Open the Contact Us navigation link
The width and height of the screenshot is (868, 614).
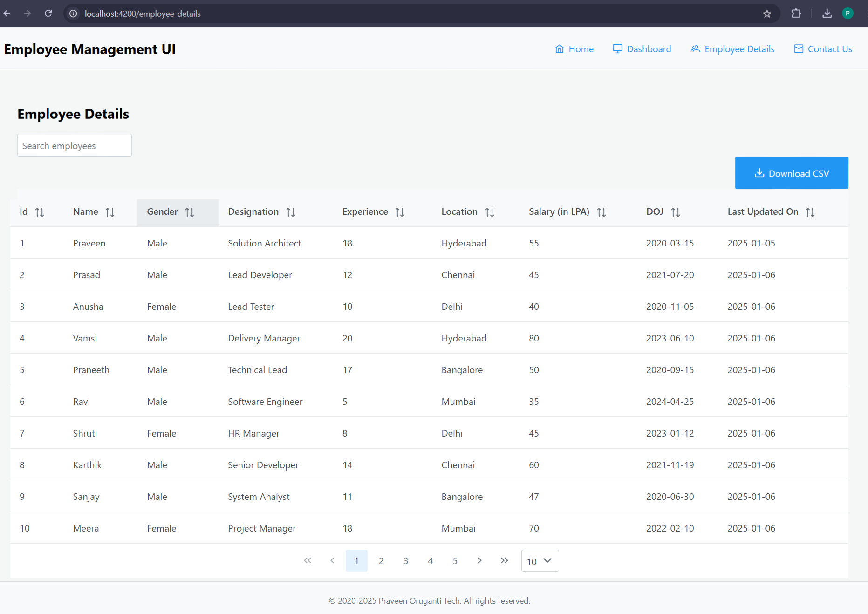click(823, 49)
